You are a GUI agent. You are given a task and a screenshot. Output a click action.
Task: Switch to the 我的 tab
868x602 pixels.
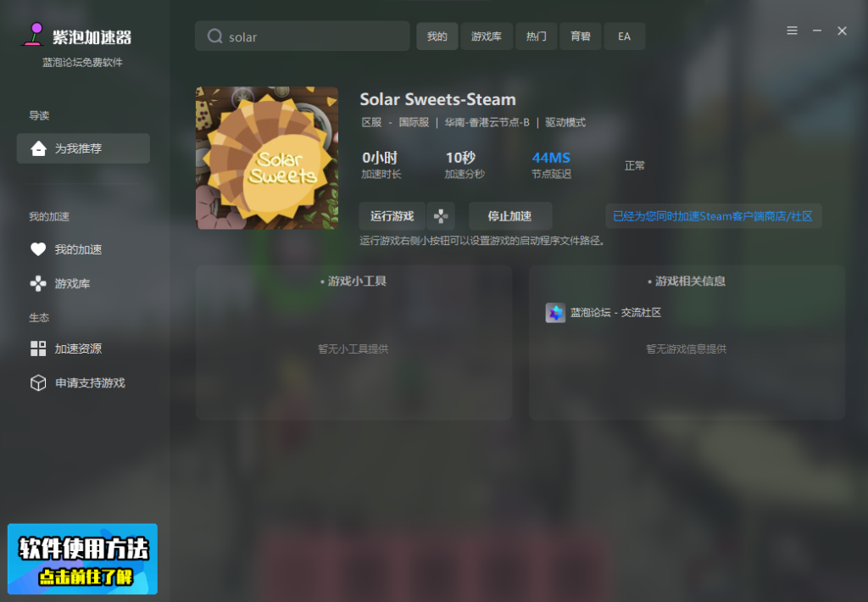pos(437,36)
